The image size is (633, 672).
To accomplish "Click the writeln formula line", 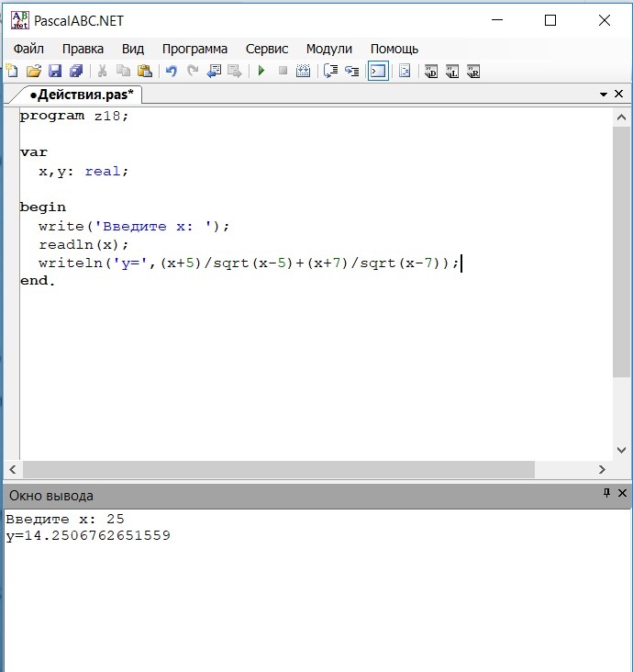I will click(x=249, y=263).
